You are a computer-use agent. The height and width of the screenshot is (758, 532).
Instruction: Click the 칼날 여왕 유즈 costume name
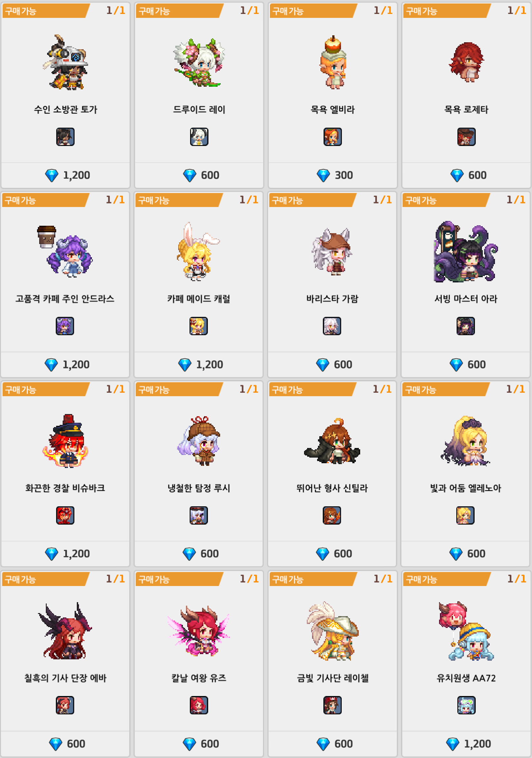(x=199, y=678)
